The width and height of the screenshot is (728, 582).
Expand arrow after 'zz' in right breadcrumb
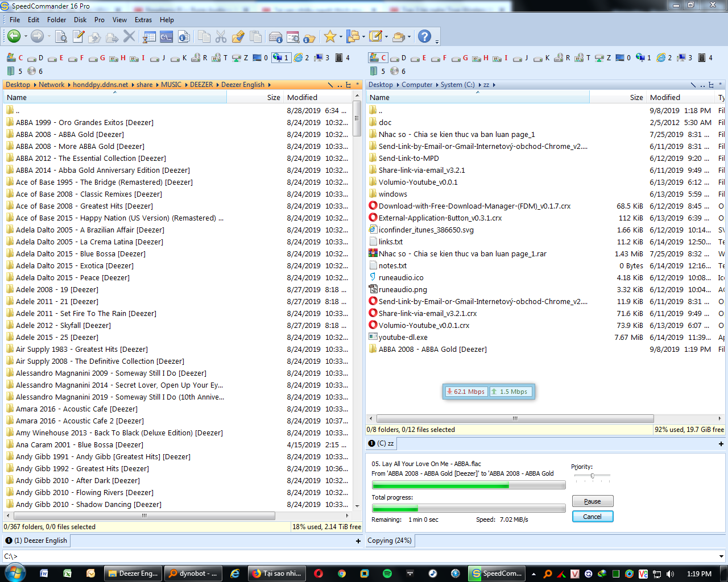494,85
